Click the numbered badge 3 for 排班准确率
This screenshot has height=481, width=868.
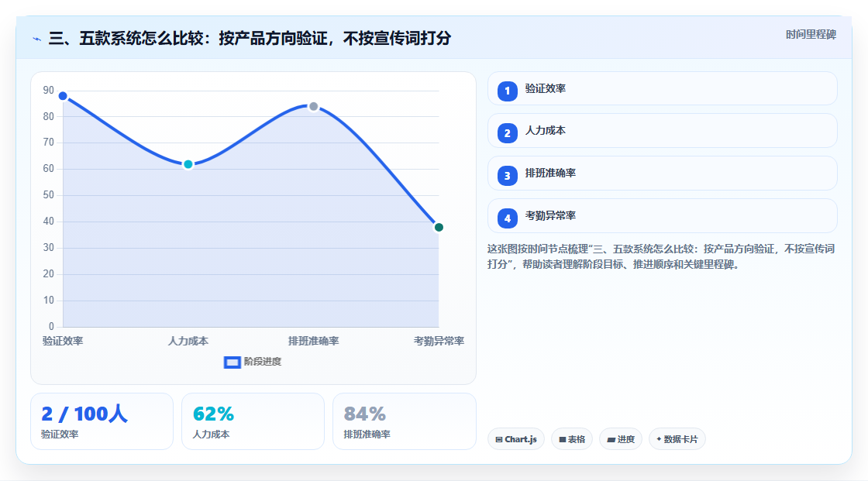507,176
